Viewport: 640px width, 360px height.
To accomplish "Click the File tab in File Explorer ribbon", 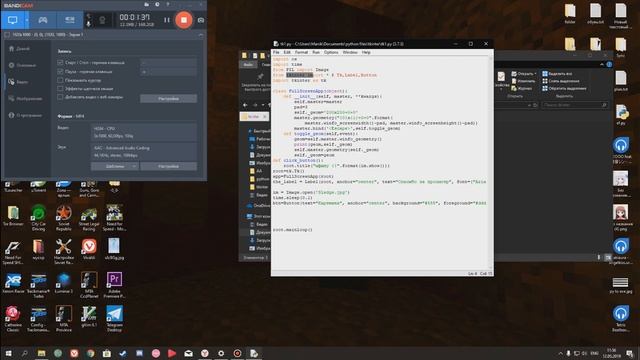I will point(248,64).
